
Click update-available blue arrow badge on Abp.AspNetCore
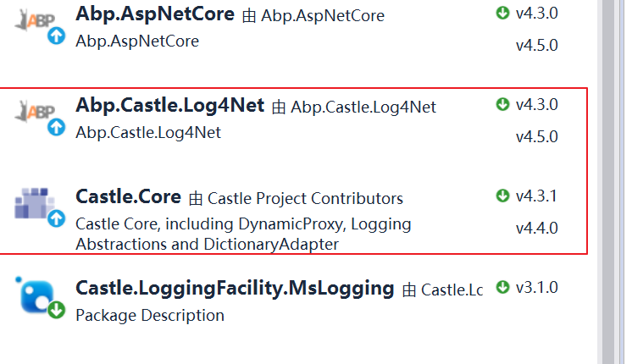click(x=57, y=36)
